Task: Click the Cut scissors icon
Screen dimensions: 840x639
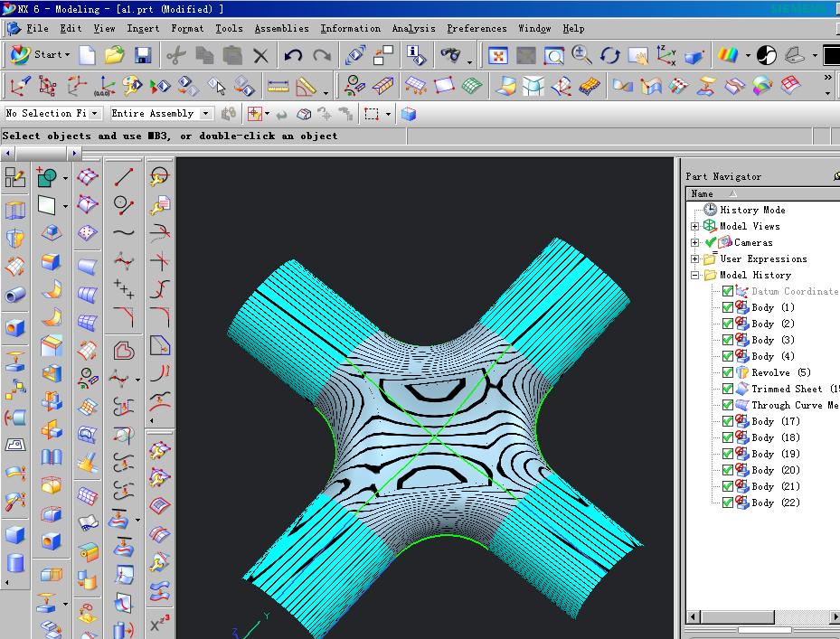Action: point(175,56)
